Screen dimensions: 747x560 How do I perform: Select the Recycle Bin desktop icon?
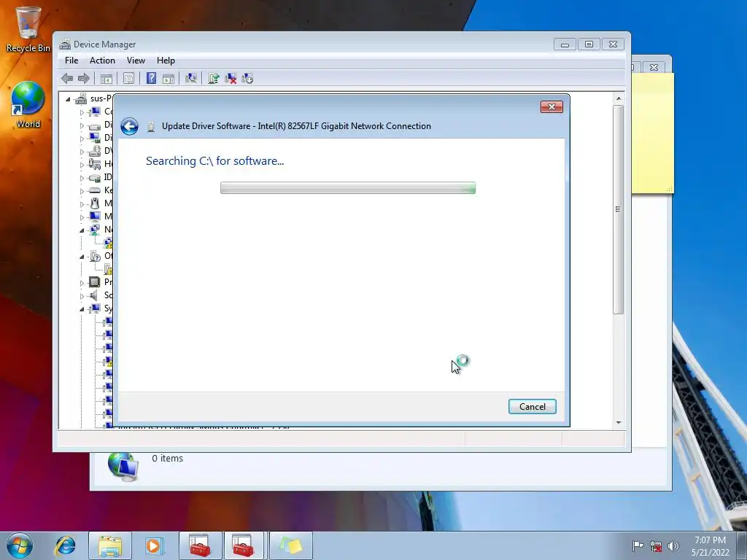click(x=28, y=29)
